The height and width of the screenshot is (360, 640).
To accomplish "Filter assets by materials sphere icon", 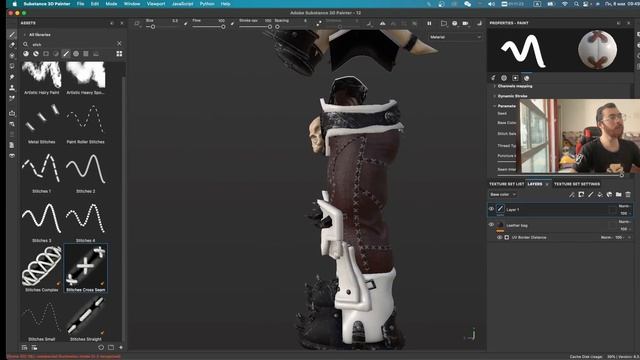I will 26,54.
